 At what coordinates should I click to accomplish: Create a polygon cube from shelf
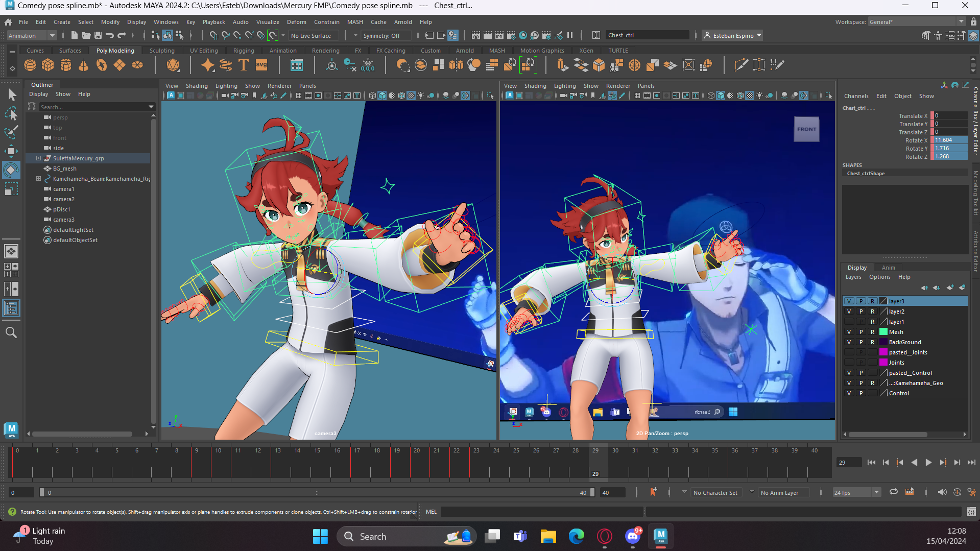(48, 65)
